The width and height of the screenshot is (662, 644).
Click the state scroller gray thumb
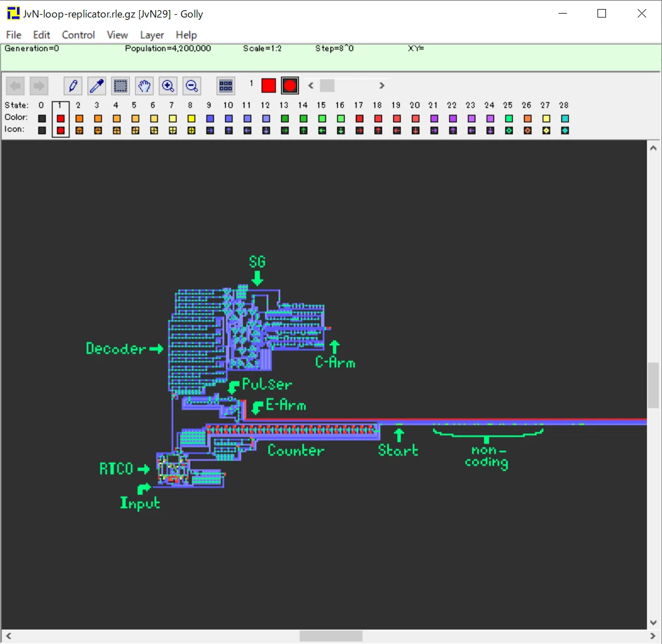coord(327,86)
